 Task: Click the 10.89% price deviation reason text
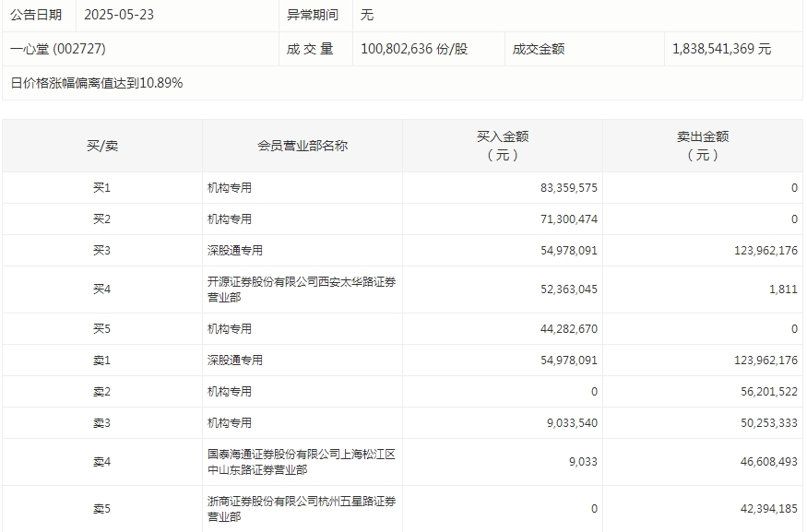click(97, 83)
